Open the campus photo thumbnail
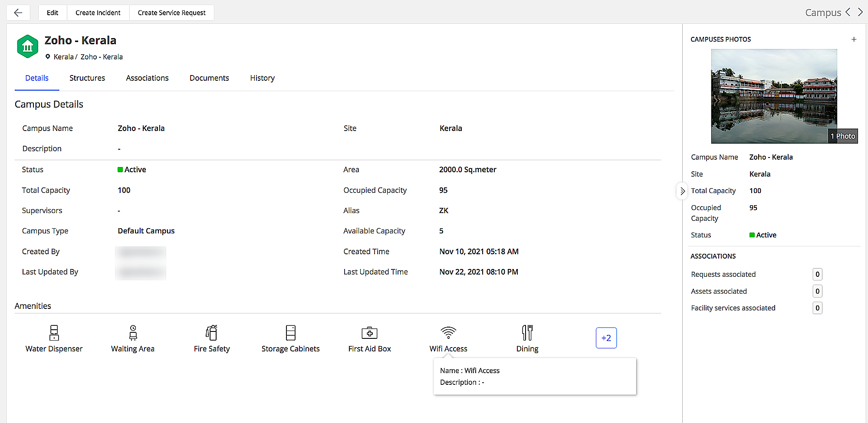This screenshot has height=423, width=868. [x=774, y=96]
